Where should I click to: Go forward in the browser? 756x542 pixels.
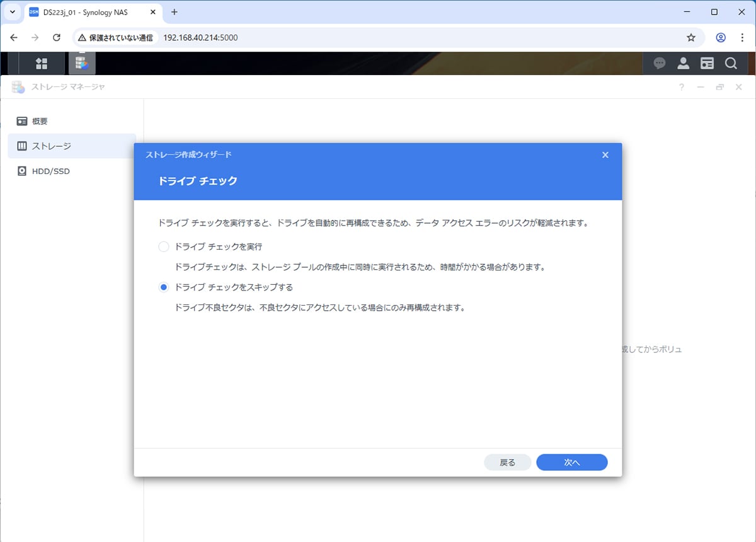pos(35,38)
